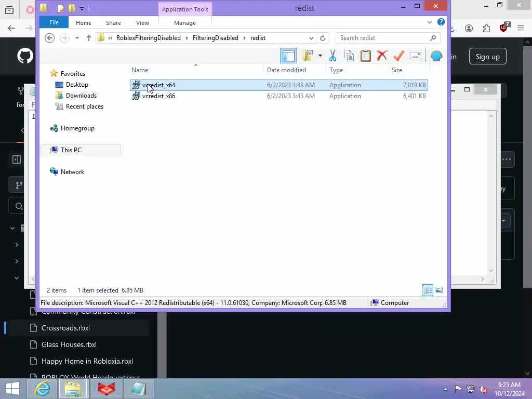Select the vcredist_x86 file

coord(279,96)
